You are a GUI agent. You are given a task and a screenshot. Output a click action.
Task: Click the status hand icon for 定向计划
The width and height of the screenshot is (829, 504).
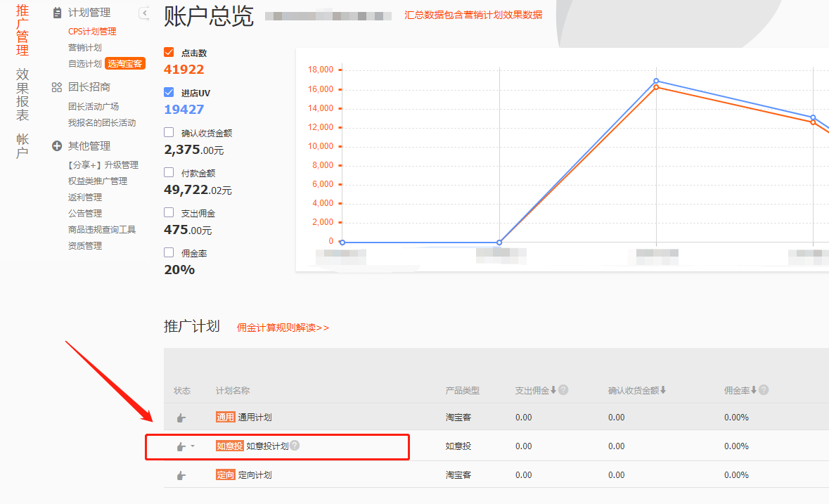[181, 475]
